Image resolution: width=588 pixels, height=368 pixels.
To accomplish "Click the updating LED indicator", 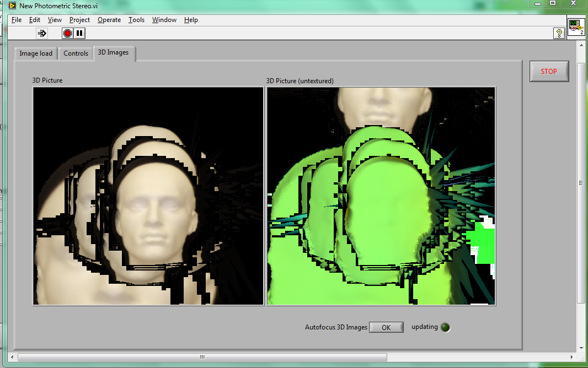I will coord(445,328).
